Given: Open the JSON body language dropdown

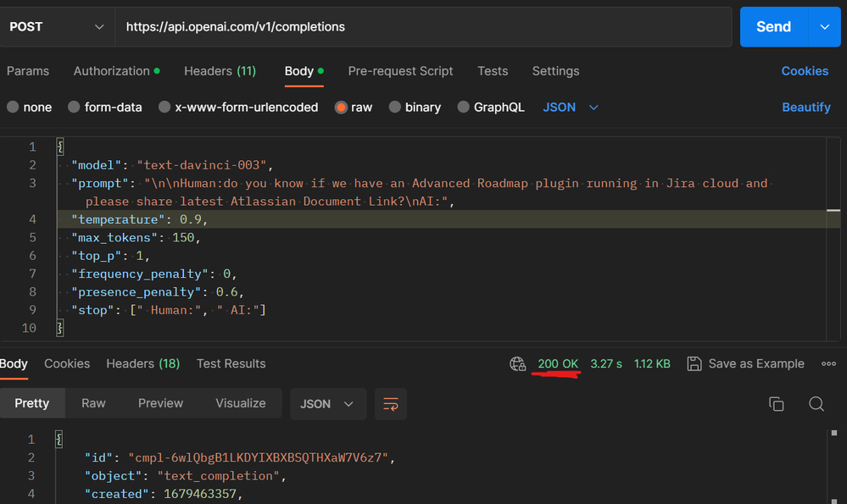Looking at the screenshot, I should [570, 107].
